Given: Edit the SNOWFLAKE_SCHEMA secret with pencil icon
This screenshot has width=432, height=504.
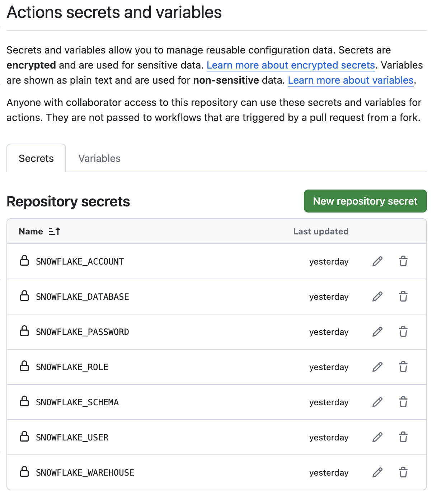Looking at the screenshot, I should coord(377,402).
